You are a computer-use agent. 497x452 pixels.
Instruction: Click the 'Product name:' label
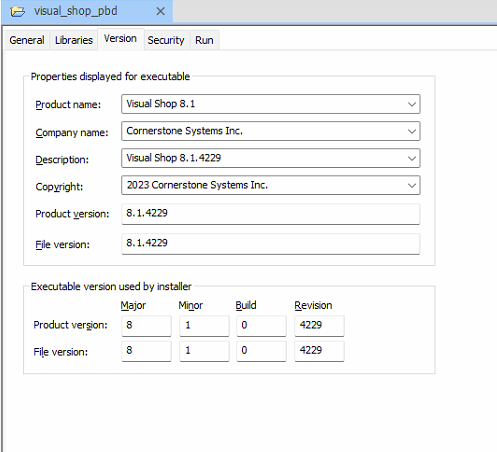coord(68,105)
